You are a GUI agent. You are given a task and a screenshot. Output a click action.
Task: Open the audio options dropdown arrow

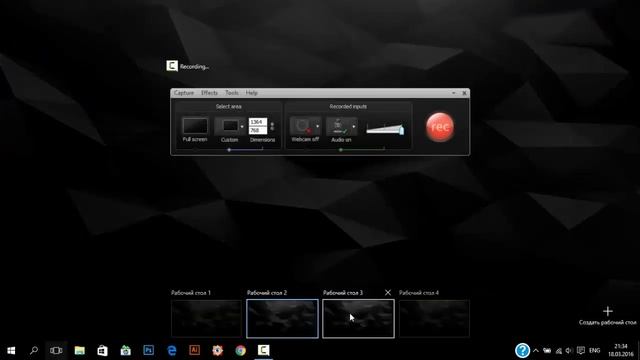(354, 127)
